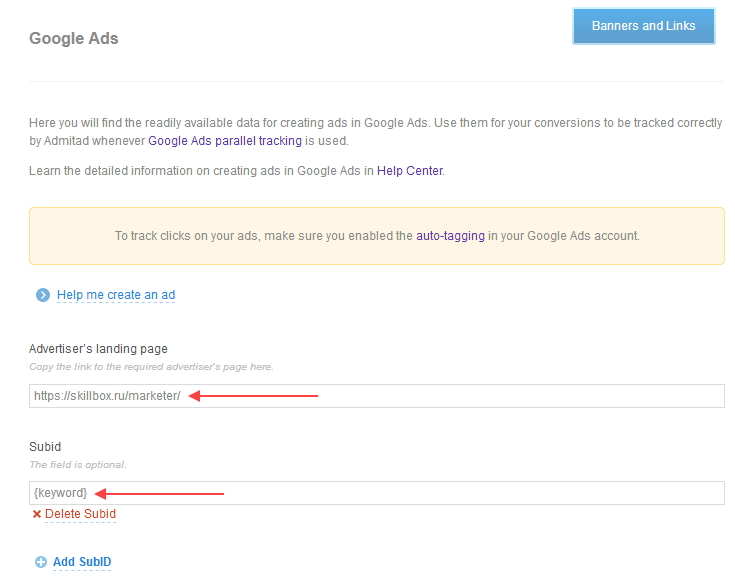The height and width of the screenshot is (583, 735).
Task: Follow the Help Center link
Action: (410, 171)
